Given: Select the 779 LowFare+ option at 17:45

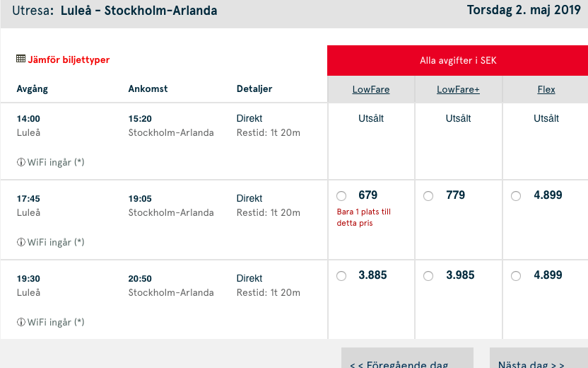Looking at the screenshot, I should pos(428,196).
